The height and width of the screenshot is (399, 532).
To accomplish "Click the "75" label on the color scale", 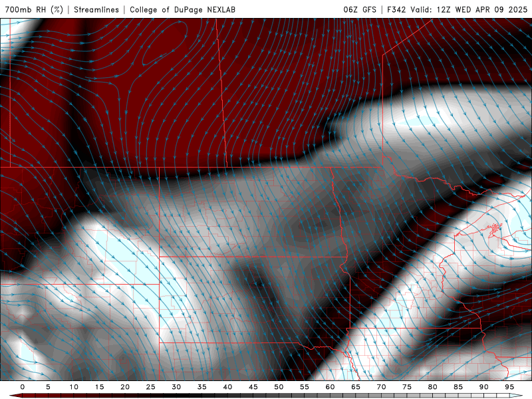I will pos(407,387).
